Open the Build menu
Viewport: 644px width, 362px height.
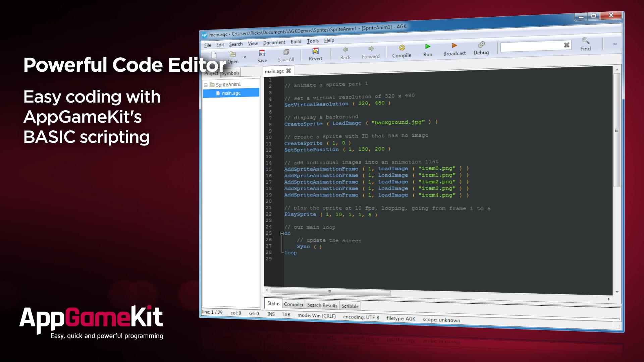point(296,42)
